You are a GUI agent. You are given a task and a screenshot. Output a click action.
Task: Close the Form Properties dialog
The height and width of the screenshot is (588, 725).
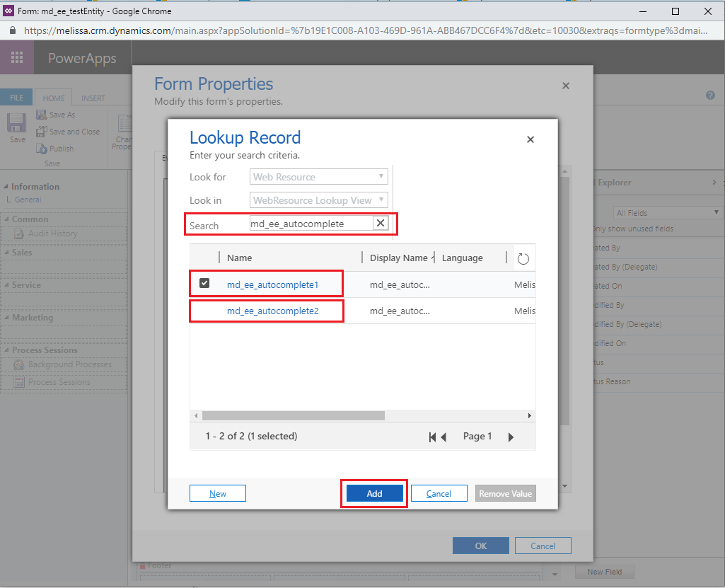565,86
